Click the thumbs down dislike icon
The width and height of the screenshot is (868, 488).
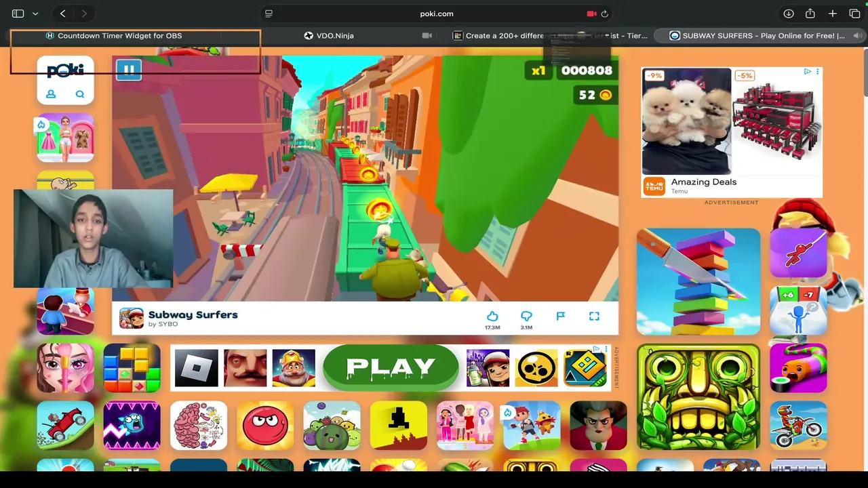[526, 316]
